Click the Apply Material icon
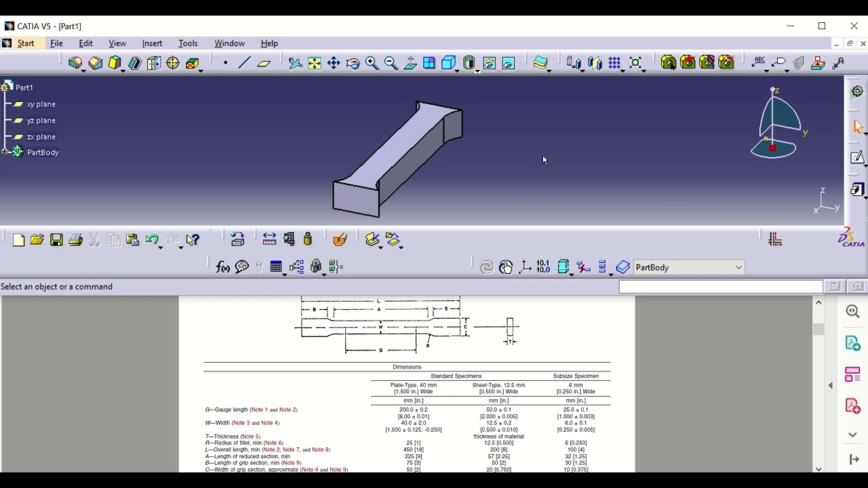 pyautogui.click(x=340, y=239)
